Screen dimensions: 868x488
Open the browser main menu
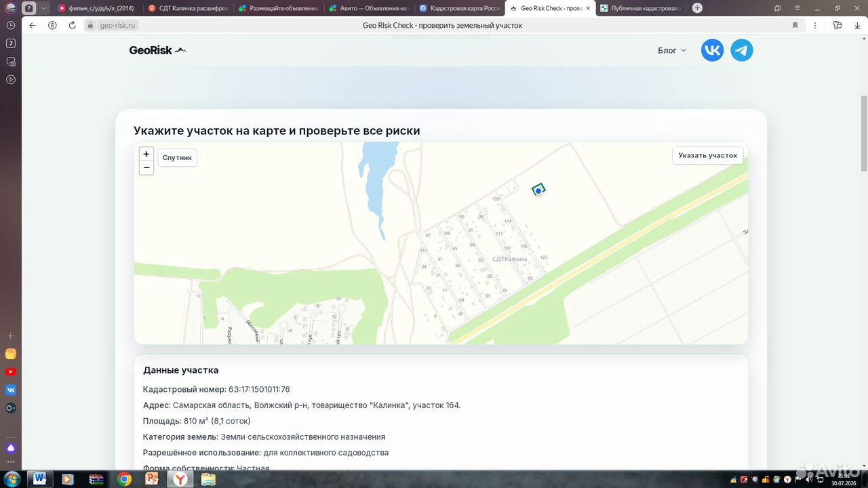[799, 8]
